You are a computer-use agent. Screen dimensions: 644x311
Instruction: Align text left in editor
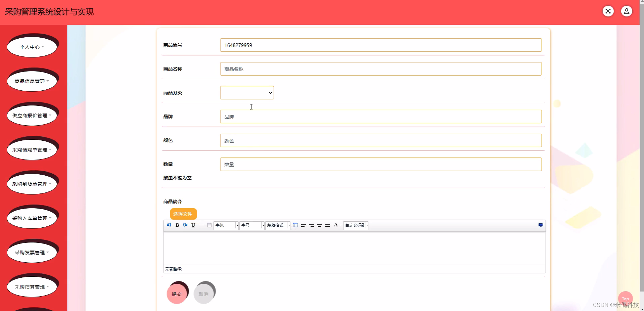[303, 225]
